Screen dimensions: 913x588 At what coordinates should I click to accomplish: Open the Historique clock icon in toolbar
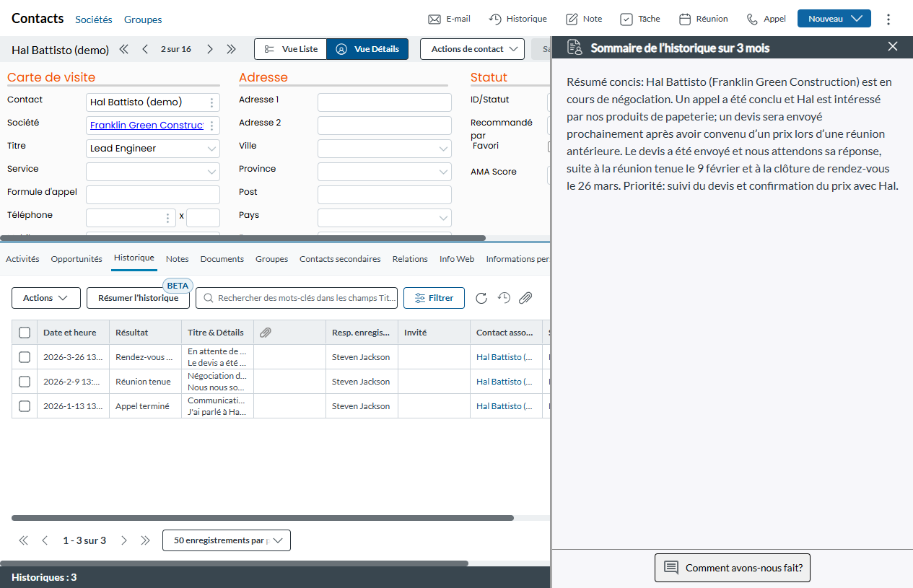(495, 19)
